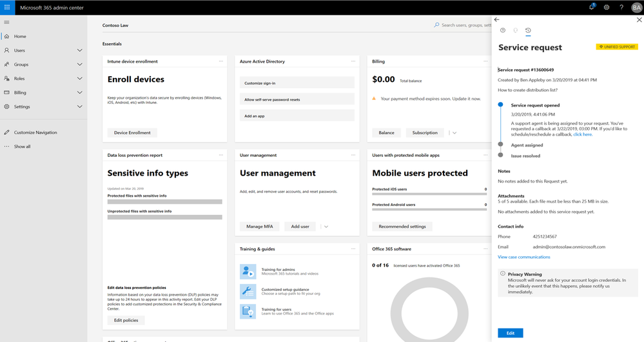Follow the 'click here' callback link

[x=583, y=134]
